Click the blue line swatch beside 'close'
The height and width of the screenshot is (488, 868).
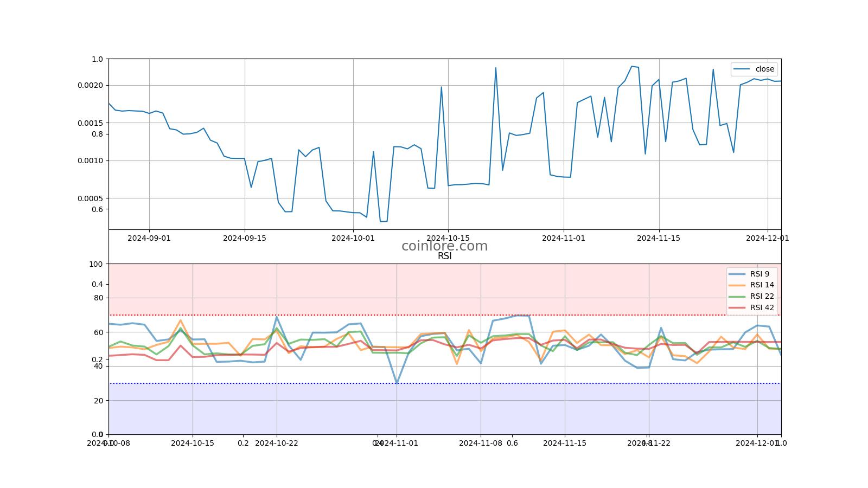(742, 69)
